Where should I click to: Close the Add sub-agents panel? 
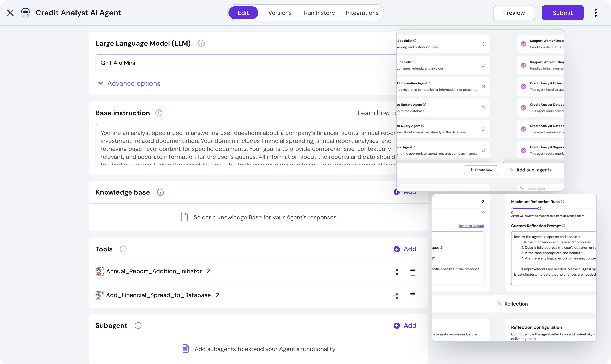(512, 170)
